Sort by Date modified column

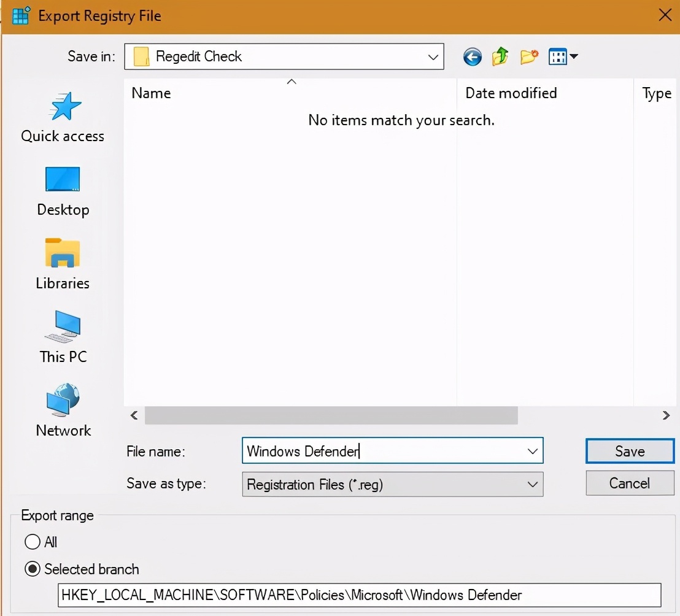click(x=511, y=93)
